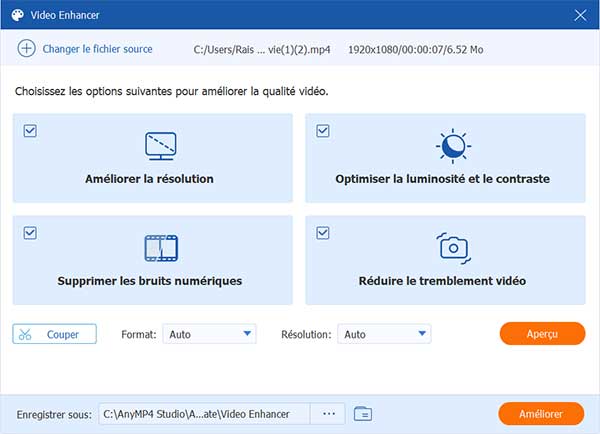Click the Choisissez les options suivantes instruction text
Image resolution: width=600 pixels, height=434 pixels.
tap(171, 91)
